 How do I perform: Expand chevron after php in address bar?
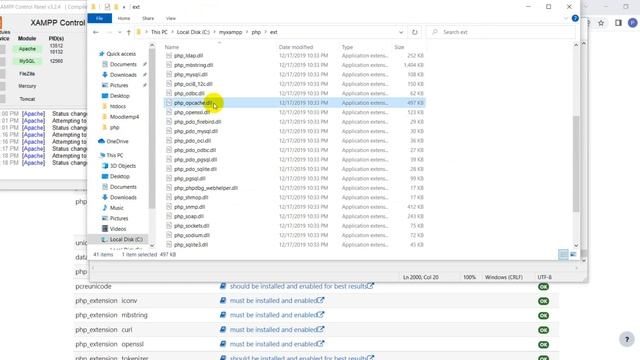[x=265, y=32]
